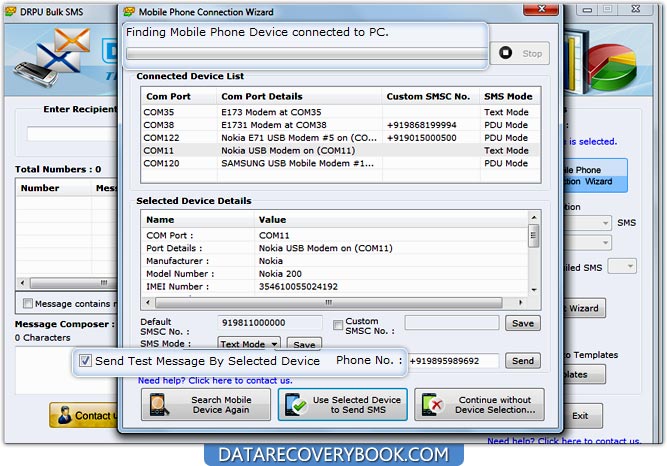Click the Mobile Phone Connection Wizard title icon

point(129,12)
